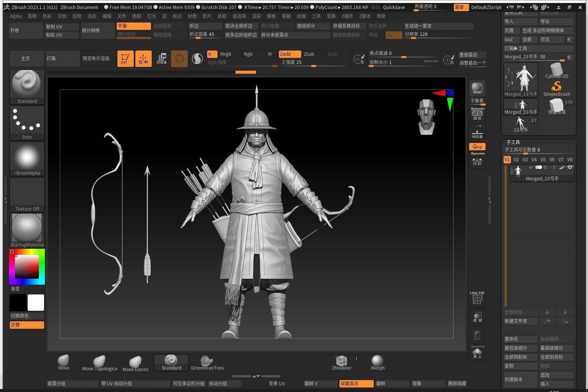Click 生成统一蒙皮 button
The height and width of the screenshot is (392, 588).
[439, 26]
